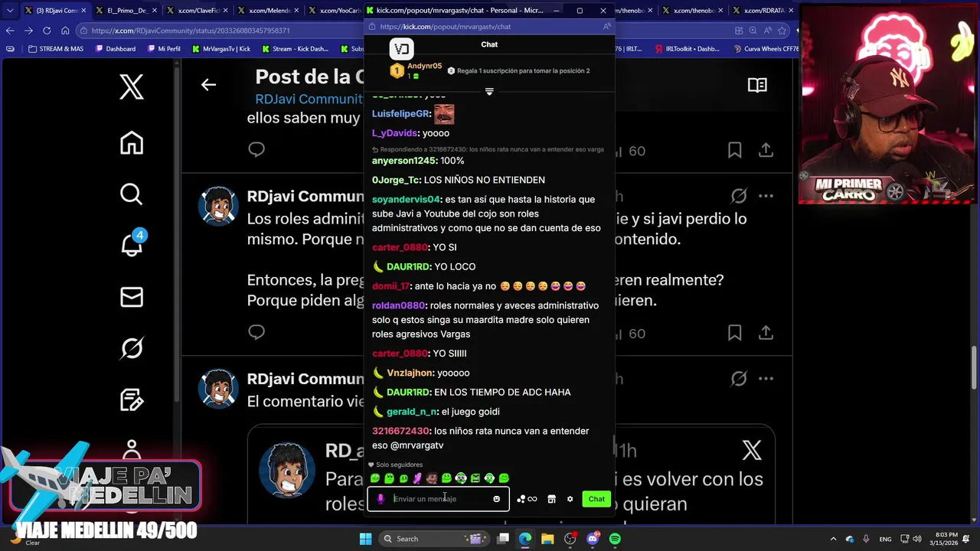Open Spotify from the taskbar

(615, 539)
